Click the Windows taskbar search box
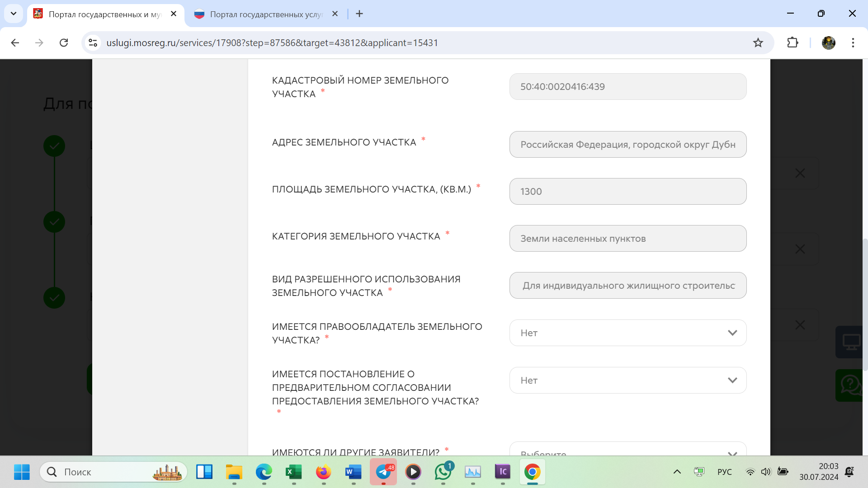 [x=113, y=472]
